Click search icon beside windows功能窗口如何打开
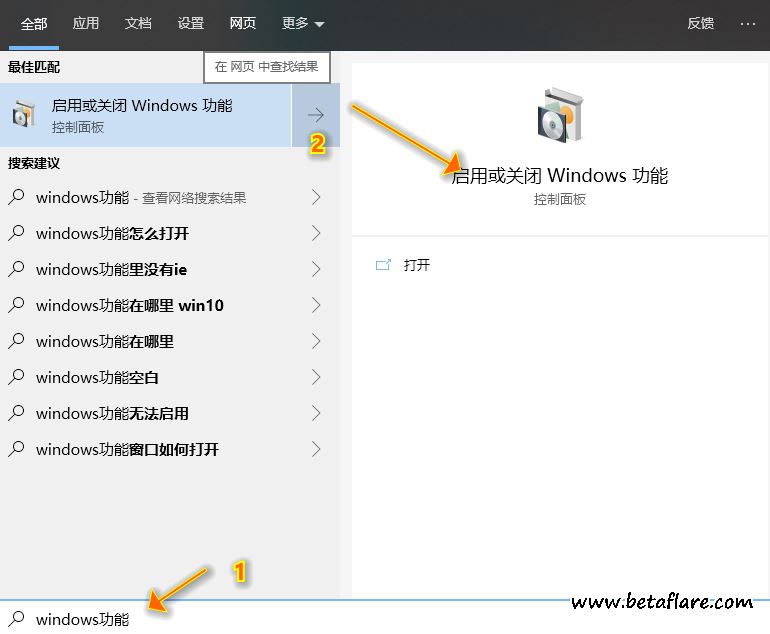This screenshot has width=770, height=634. pyautogui.click(x=16, y=449)
